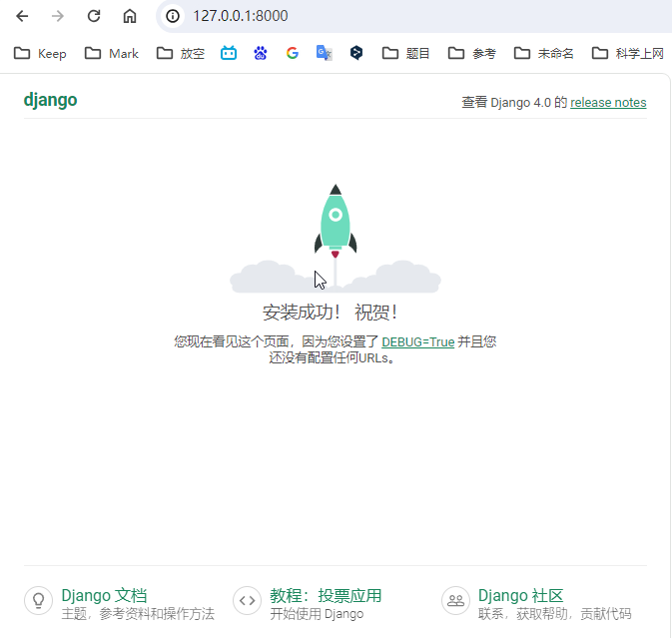Image resolution: width=672 pixels, height=638 pixels.
Task: Open the Mark bookmarks folder
Action: pyautogui.click(x=112, y=54)
